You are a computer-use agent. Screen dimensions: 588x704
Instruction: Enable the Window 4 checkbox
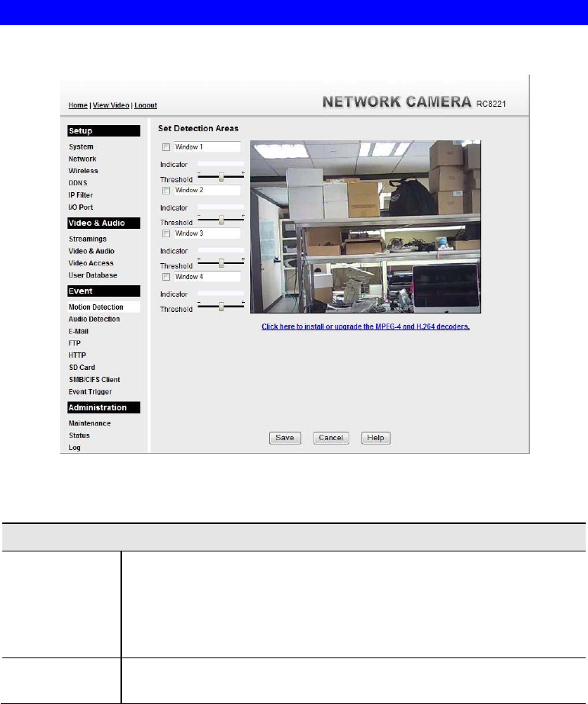coord(166,277)
